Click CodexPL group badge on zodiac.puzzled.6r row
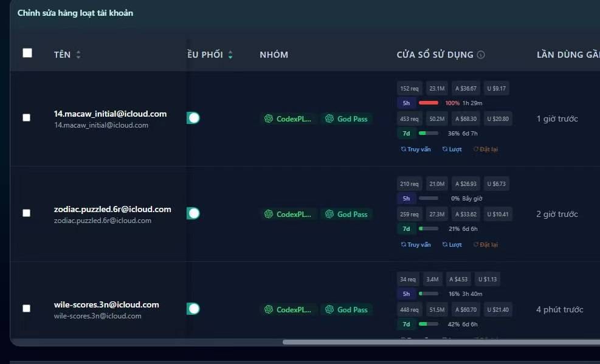600x364 pixels. point(289,214)
